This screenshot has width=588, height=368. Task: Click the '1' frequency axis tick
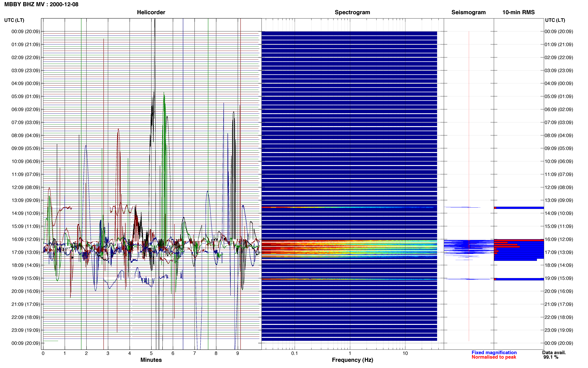coord(350,353)
